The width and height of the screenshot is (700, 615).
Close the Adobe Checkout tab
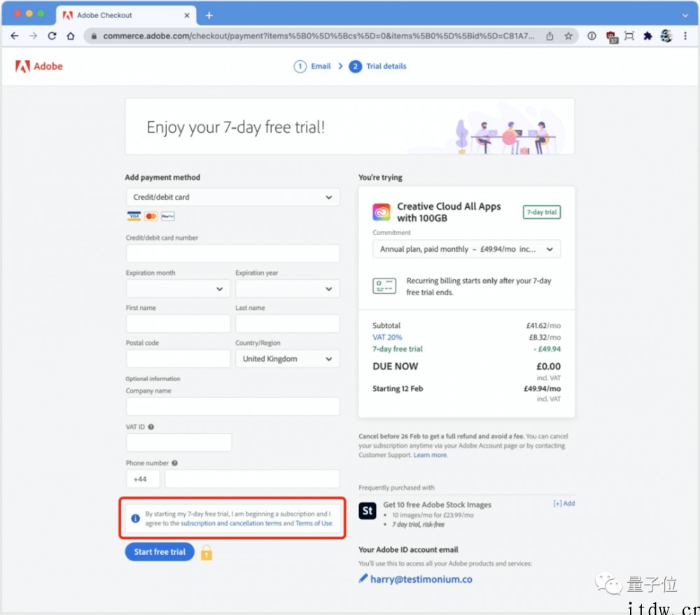coord(187,15)
